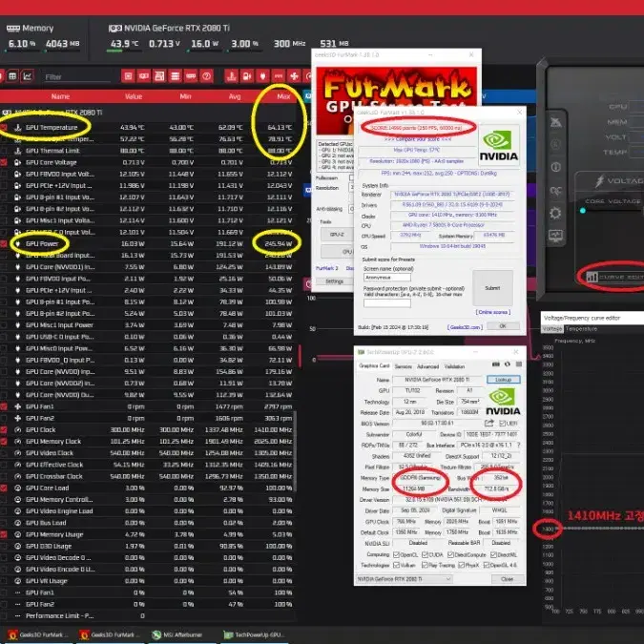Switch to the Validation tab in GPU-Z
The image size is (644, 644).
tap(454, 366)
